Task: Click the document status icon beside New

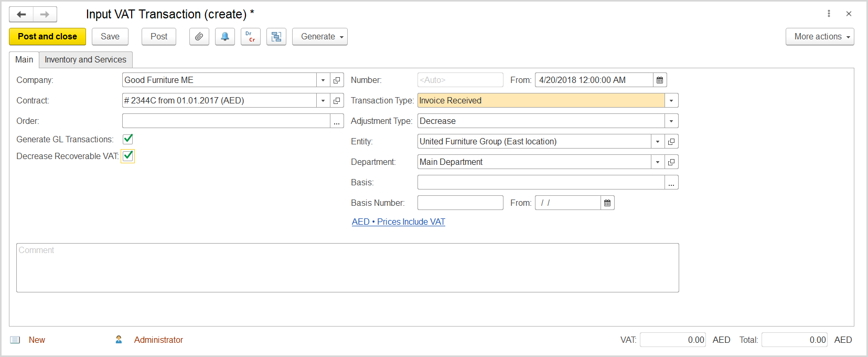Action: point(15,340)
